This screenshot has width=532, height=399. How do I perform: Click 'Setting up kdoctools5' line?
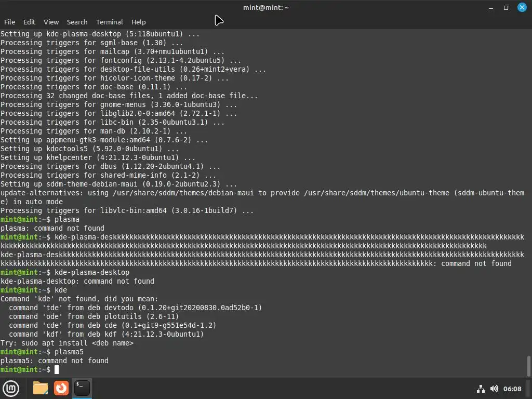(89, 149)
